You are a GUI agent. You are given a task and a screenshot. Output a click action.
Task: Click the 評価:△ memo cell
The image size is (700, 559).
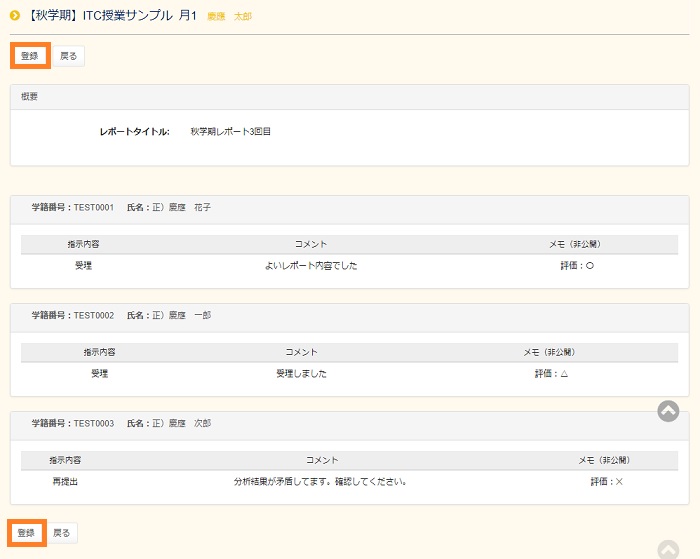551,374
